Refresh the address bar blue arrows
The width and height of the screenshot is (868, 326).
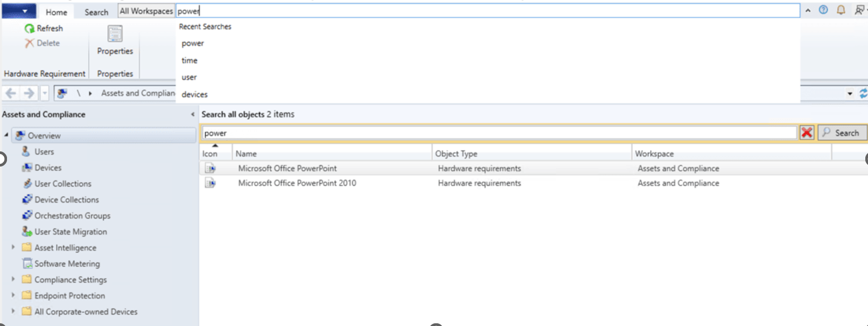pyautogui.click(x=863, y=93)
